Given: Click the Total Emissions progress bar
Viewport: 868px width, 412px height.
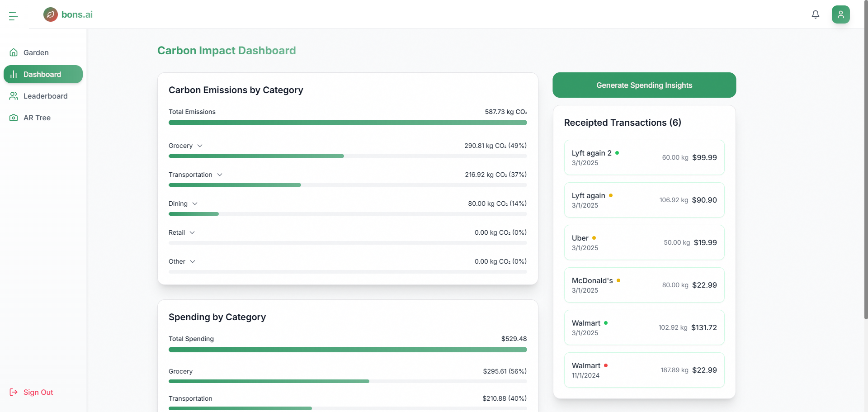Looking at the screenshot, I should point(348,123).
